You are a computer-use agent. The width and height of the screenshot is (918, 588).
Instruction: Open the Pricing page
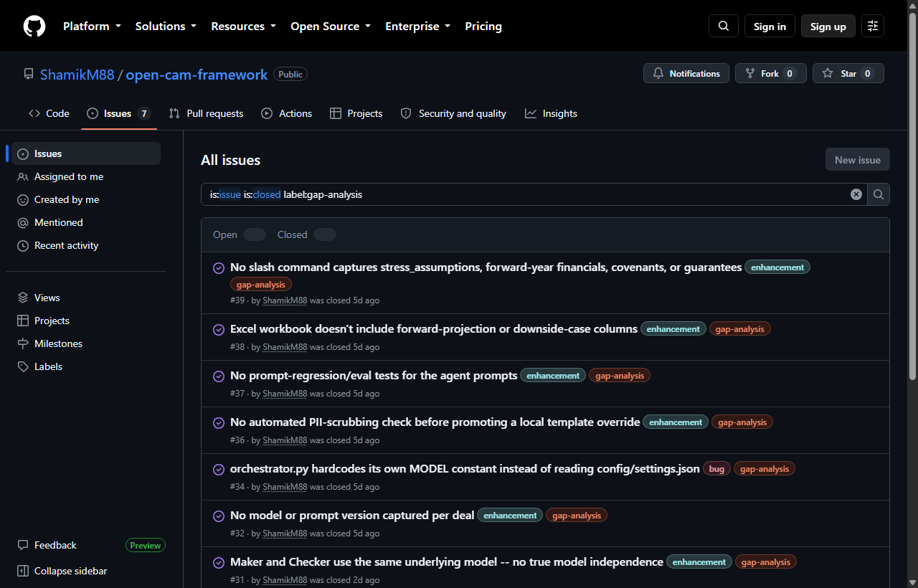483,27
